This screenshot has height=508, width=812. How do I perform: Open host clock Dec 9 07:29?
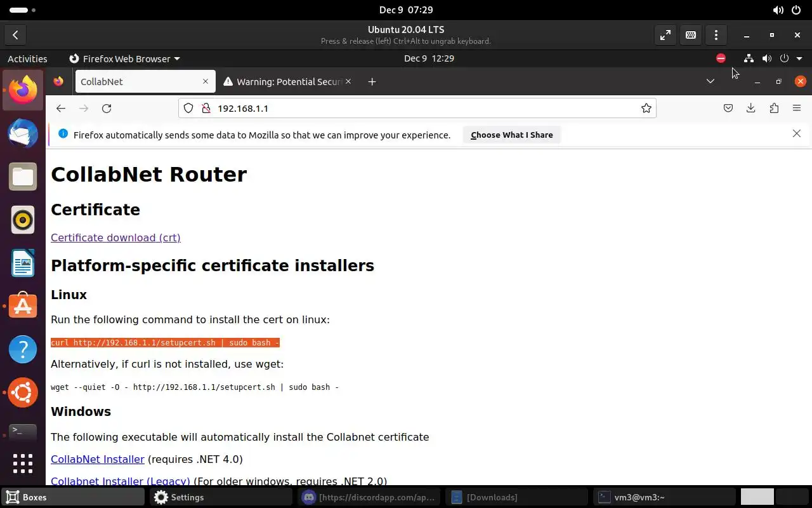[406, 10]
